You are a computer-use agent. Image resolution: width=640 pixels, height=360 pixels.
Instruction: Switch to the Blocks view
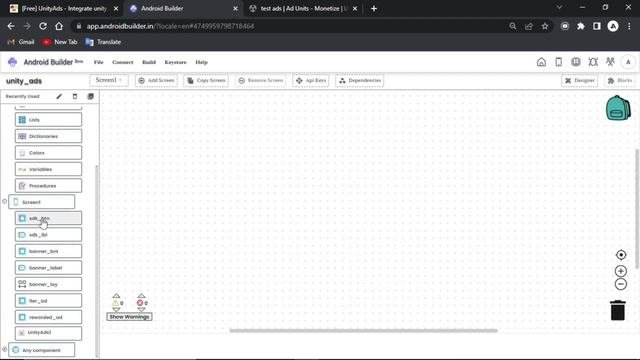pos(620,80)
